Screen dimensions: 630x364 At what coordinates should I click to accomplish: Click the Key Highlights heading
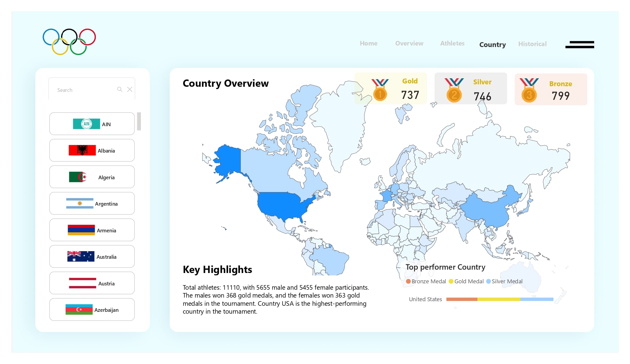coord(217,270)
